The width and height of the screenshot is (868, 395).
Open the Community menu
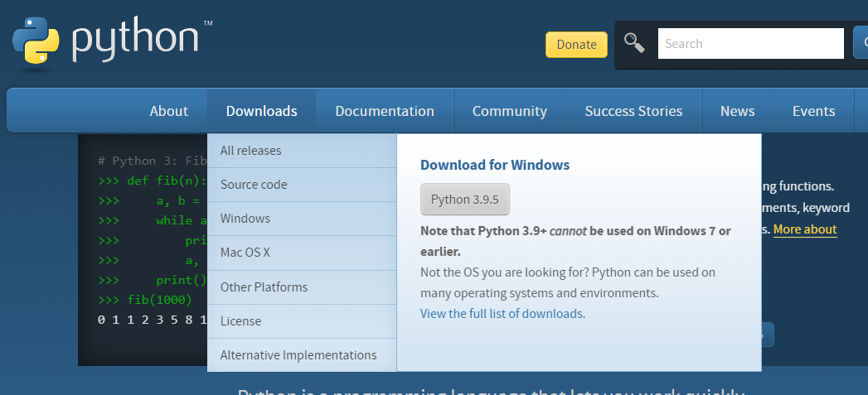pyautogui.click(x=509, y=111)
